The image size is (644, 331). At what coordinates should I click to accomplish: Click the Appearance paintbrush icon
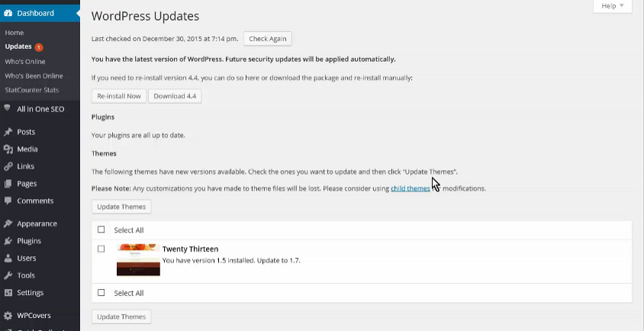(x=8, y=223)
